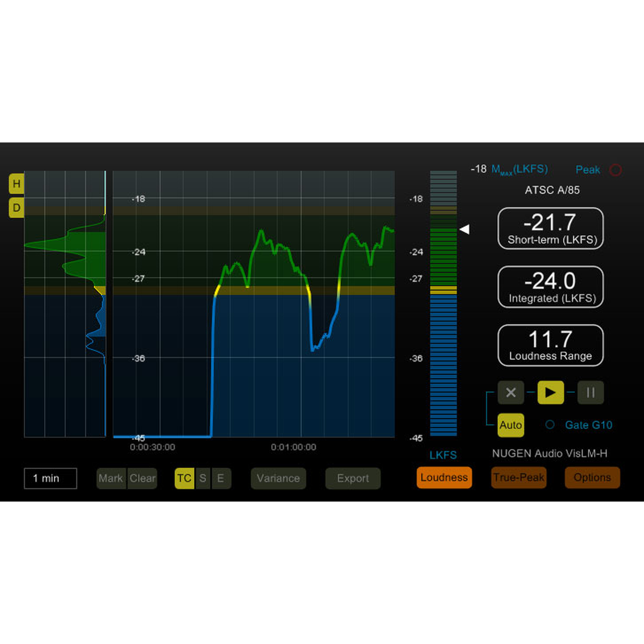Click the Mark button

pyautogui.click(x=111, y=478)
